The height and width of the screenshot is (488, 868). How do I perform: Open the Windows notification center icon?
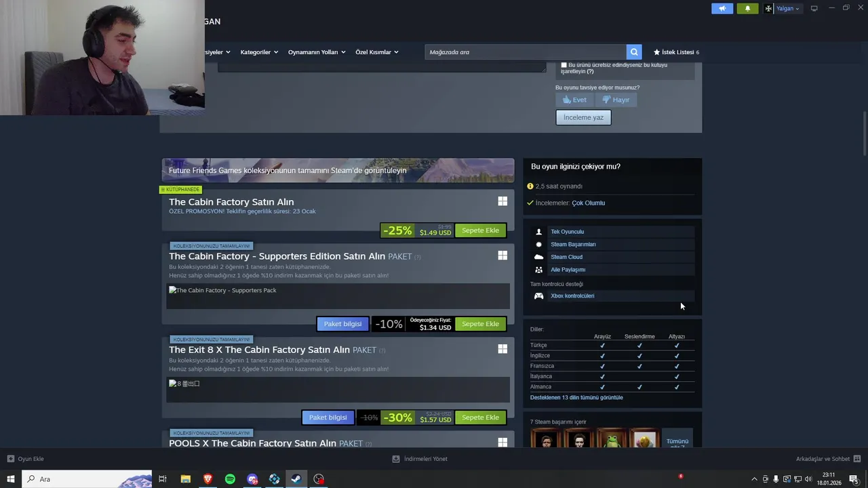854,479
